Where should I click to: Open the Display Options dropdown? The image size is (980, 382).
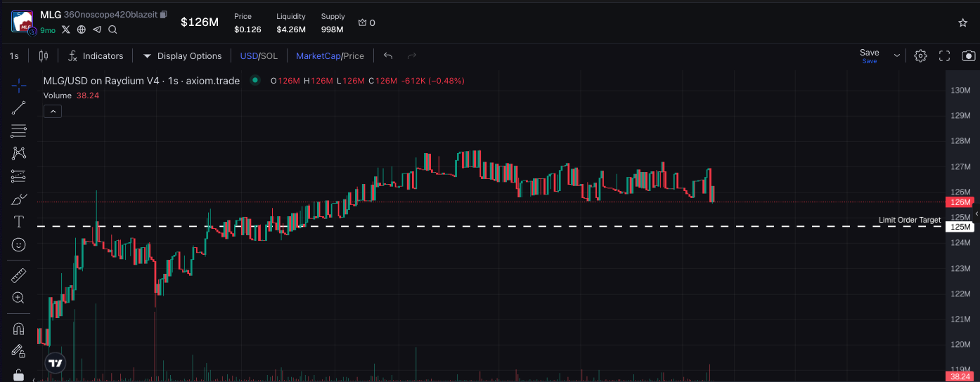[182, 56]
